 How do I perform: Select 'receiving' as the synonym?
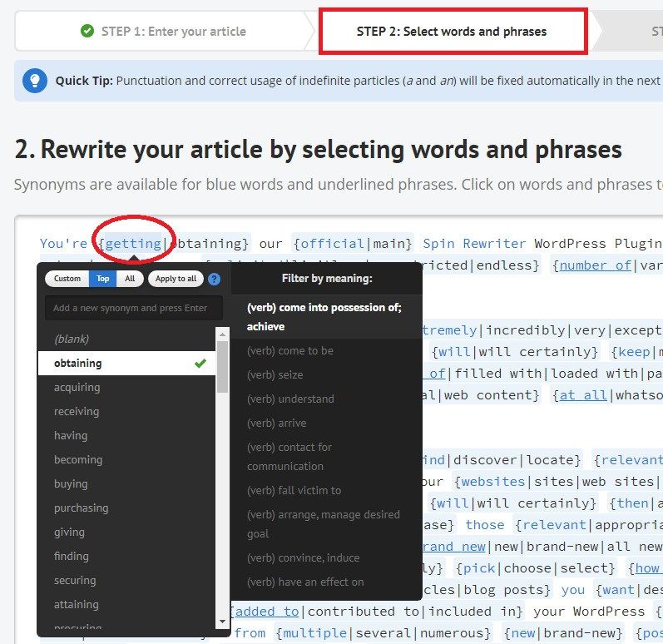pos(77,411)
